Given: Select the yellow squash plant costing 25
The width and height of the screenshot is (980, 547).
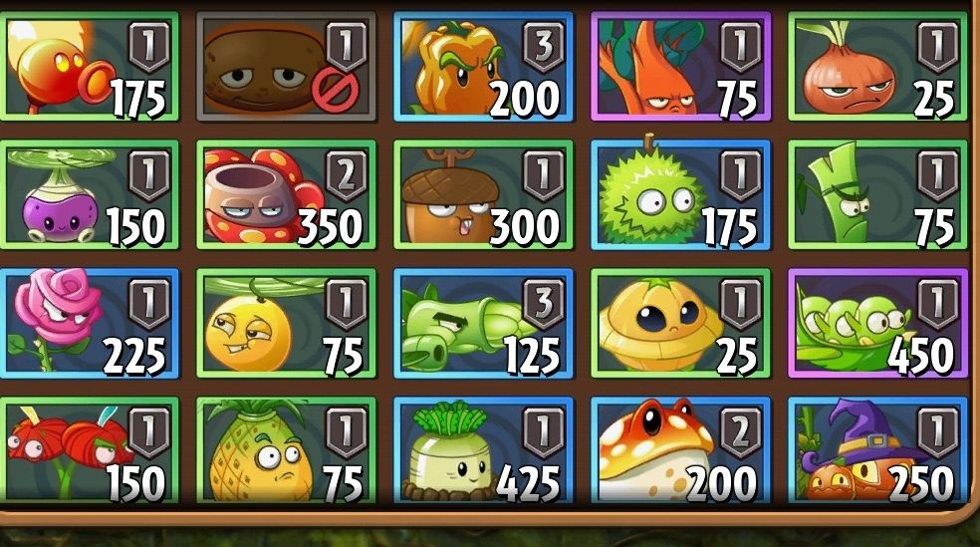Looking at the screenshot, I should 681,324.
